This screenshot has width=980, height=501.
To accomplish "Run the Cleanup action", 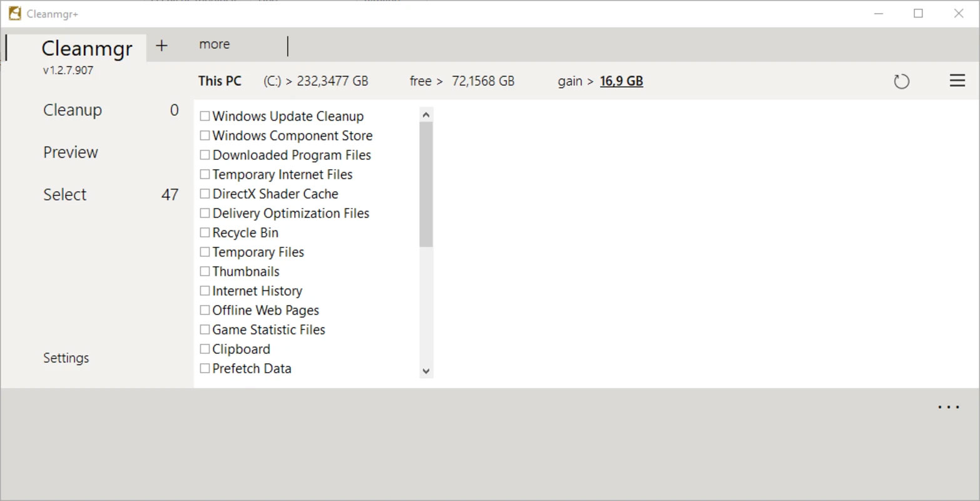I will tap(73, 110).
